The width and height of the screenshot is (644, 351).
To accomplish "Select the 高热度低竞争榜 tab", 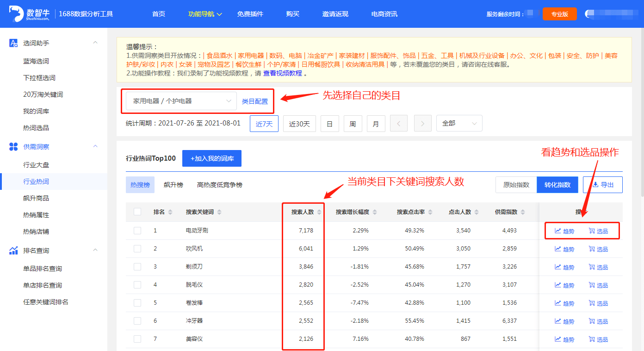I will [x=220, y=185].
